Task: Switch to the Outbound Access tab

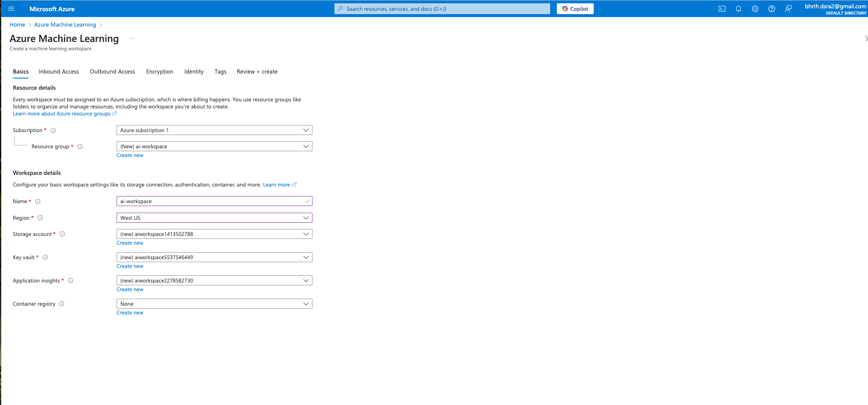Action: pos(112,71)
